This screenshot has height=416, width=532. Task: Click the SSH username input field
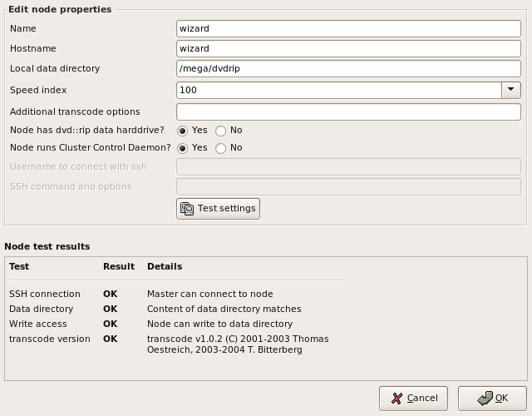(348, 166)
